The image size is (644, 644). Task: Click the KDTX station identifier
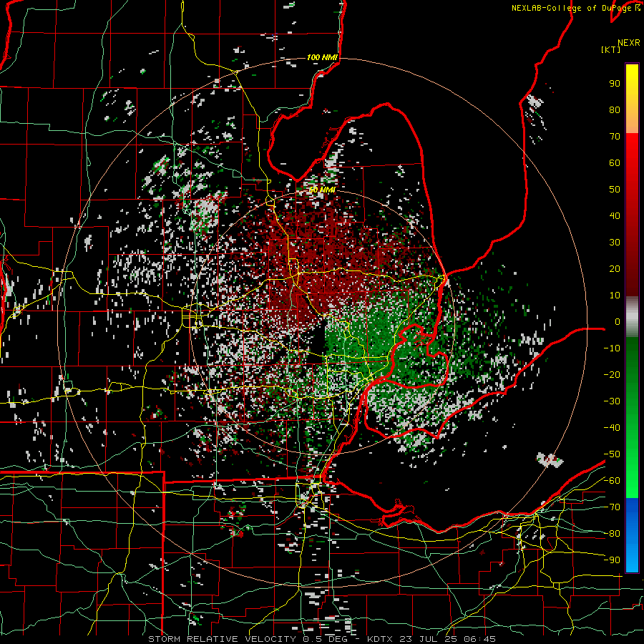tap(381, 639)
